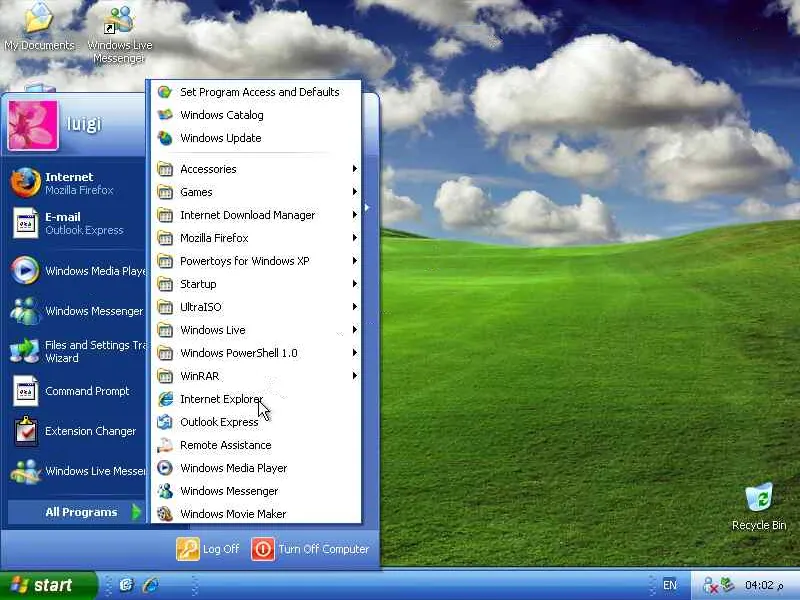
Task: Open the Startup program folder
Action: tap(257, 284)
